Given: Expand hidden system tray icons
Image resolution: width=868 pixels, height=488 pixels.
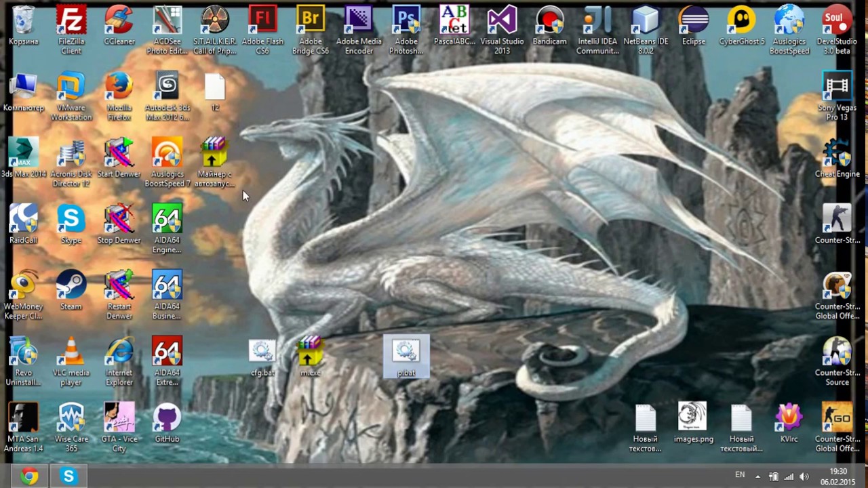Looking at the screenshot, I should tap(757, 476).
